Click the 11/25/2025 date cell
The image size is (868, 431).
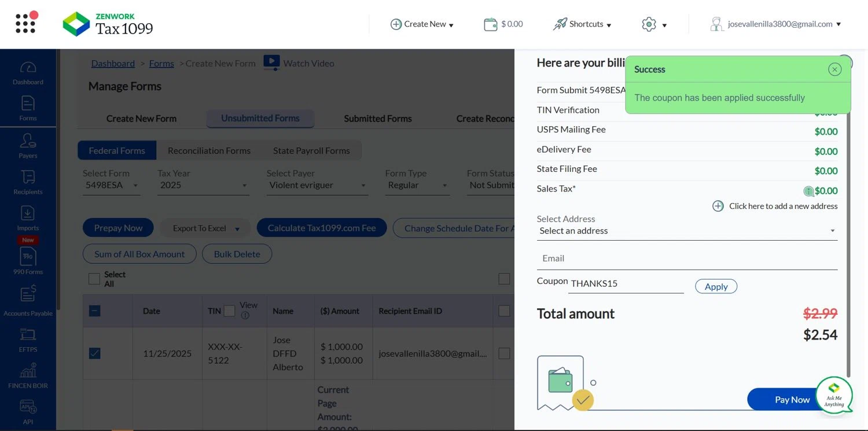[167, 353]
